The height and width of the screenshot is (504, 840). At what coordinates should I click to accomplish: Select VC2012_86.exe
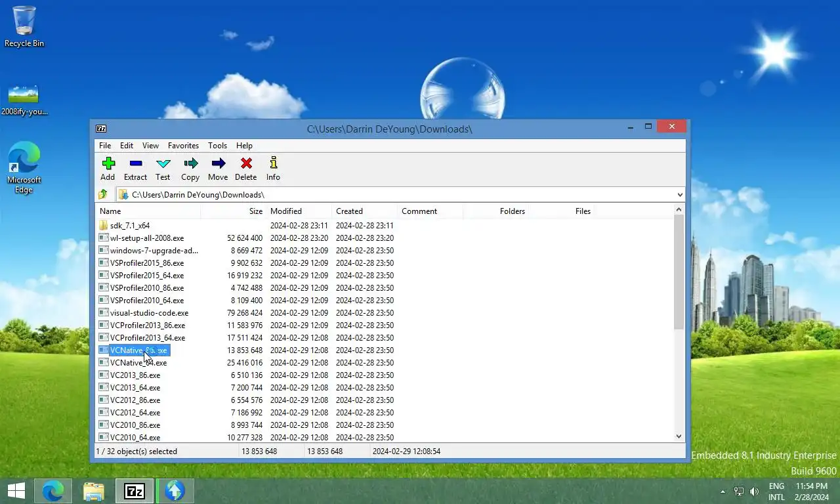(x=135, y=400)
